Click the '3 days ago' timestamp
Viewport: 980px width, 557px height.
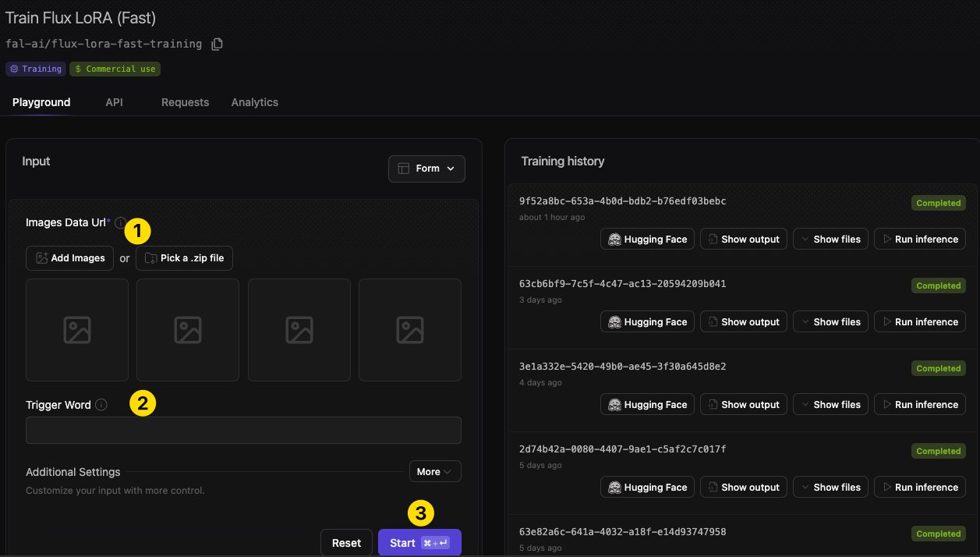(540, 300)
